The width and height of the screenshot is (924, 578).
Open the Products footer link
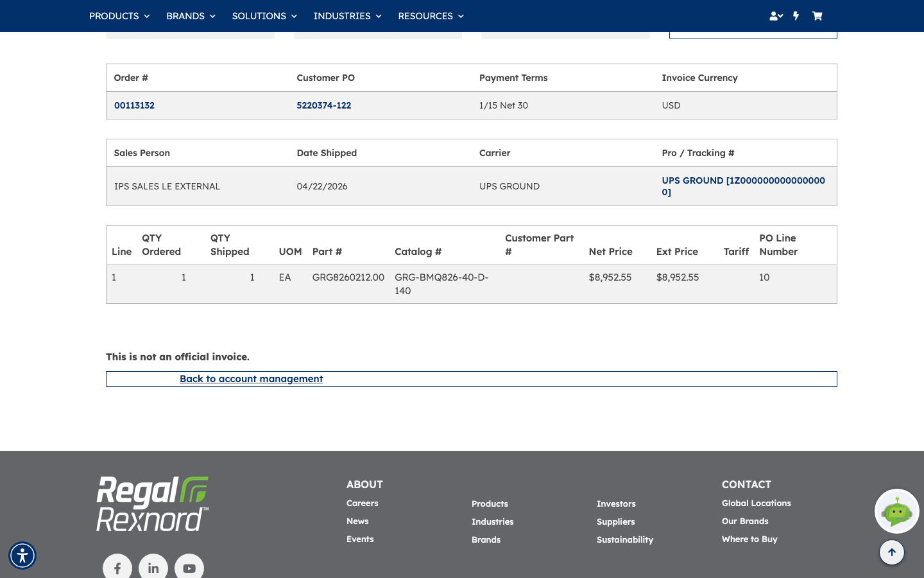(x=490, y=504)
